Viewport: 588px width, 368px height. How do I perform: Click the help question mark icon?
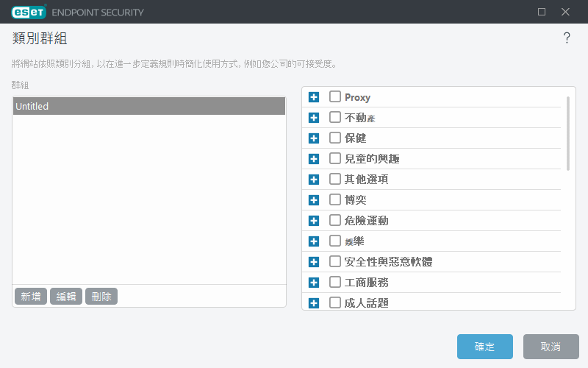click(567, 38)
